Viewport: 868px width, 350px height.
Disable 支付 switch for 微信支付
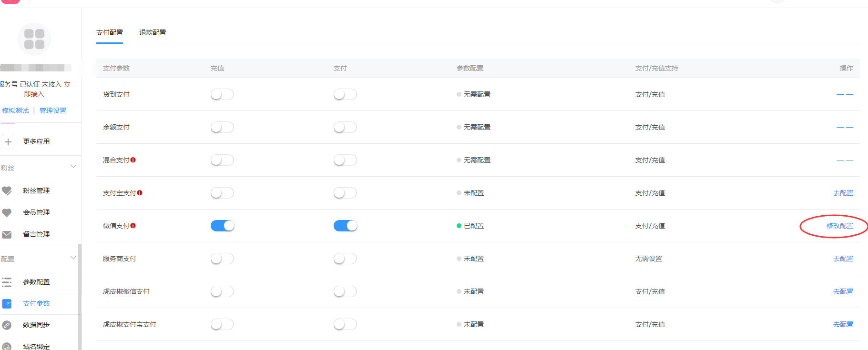(x=345, y=226)
